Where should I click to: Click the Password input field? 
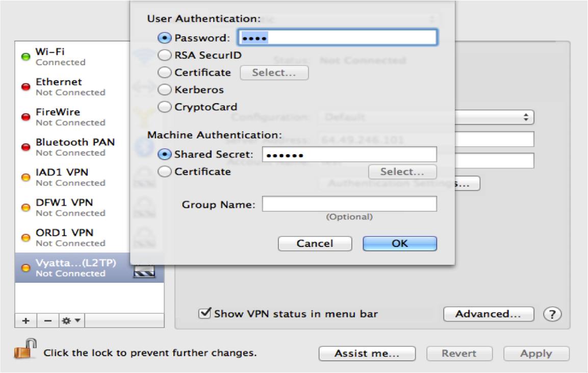coord(338,38)
